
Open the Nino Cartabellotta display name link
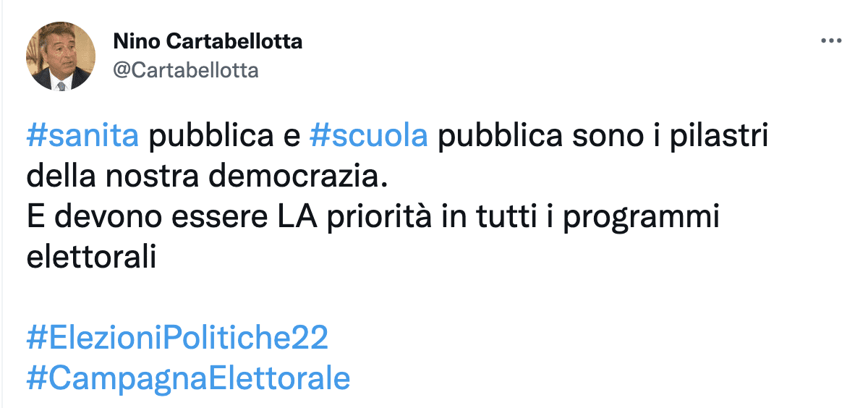click(208, 42)
